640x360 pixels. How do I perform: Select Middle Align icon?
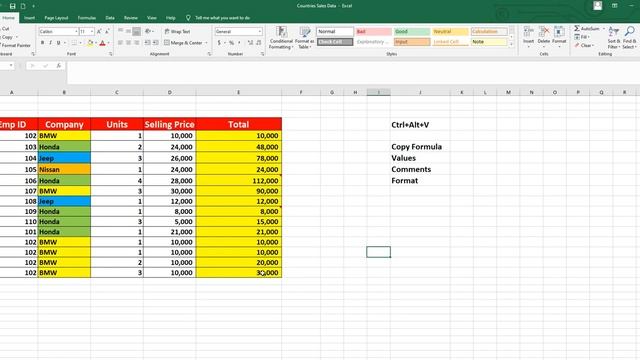coord(128,31)
